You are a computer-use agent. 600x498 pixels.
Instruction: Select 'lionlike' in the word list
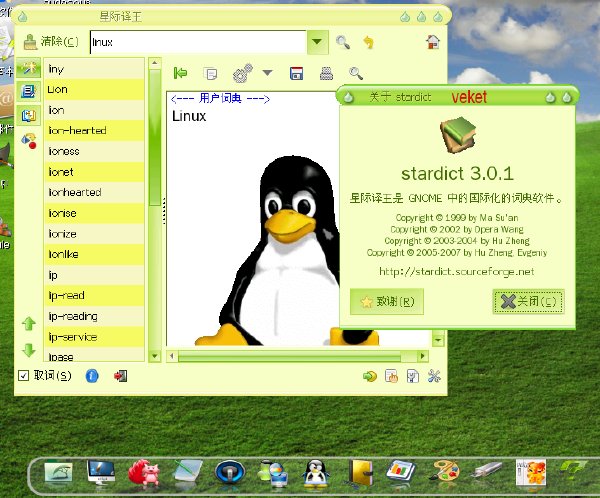[x=94, y=254]
